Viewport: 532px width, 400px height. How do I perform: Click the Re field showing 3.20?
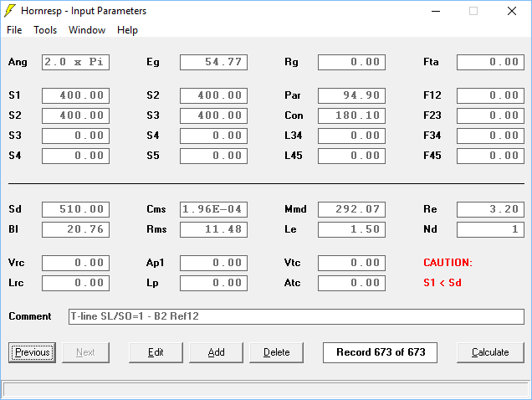coord(491,209)
